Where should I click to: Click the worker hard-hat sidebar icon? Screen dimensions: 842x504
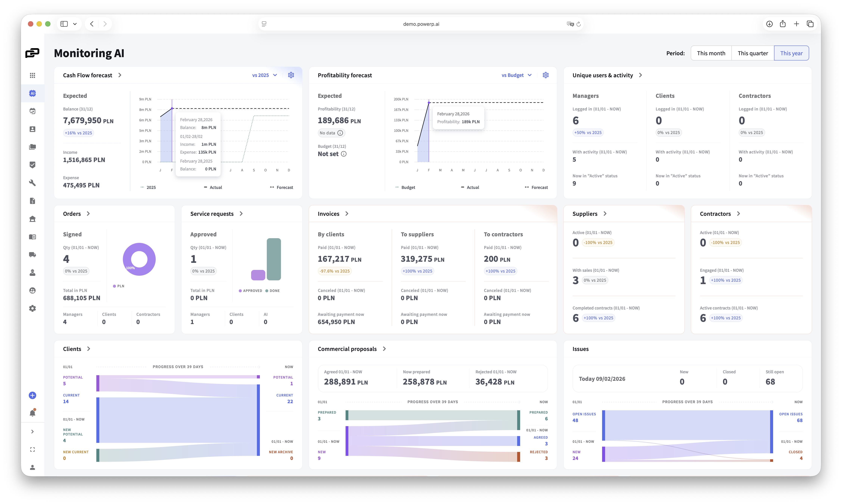[32, 272]
